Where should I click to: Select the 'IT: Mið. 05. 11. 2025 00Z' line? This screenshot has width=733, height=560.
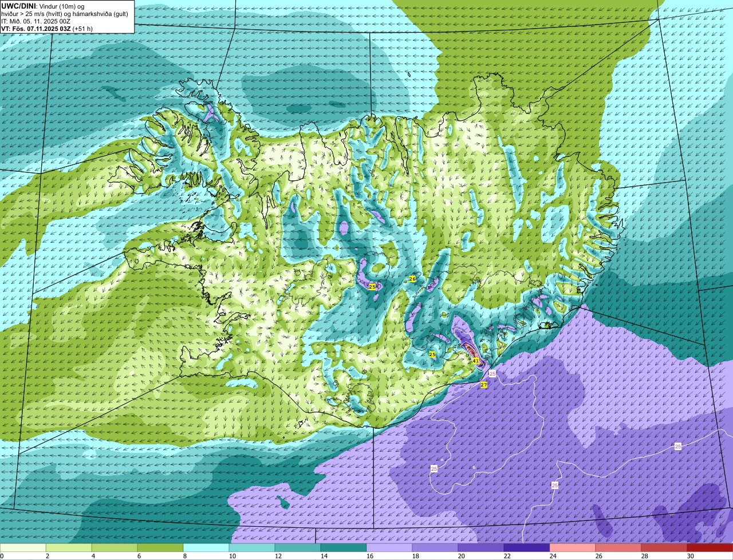(x=36, y=21)
